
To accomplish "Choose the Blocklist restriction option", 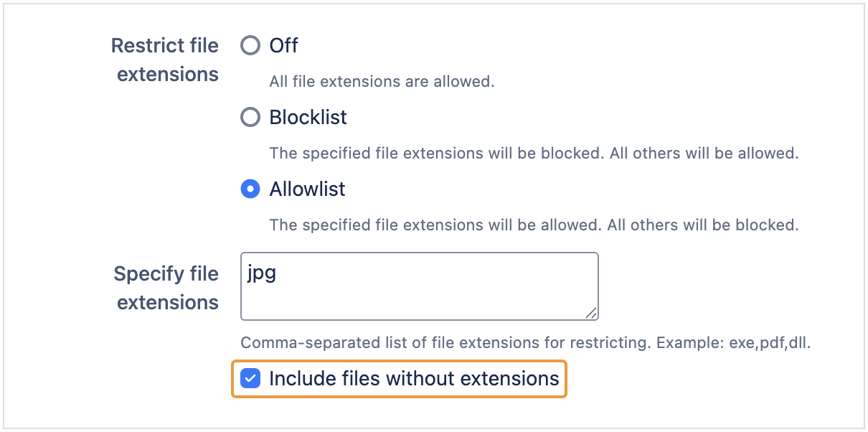I will coord(250,117).
